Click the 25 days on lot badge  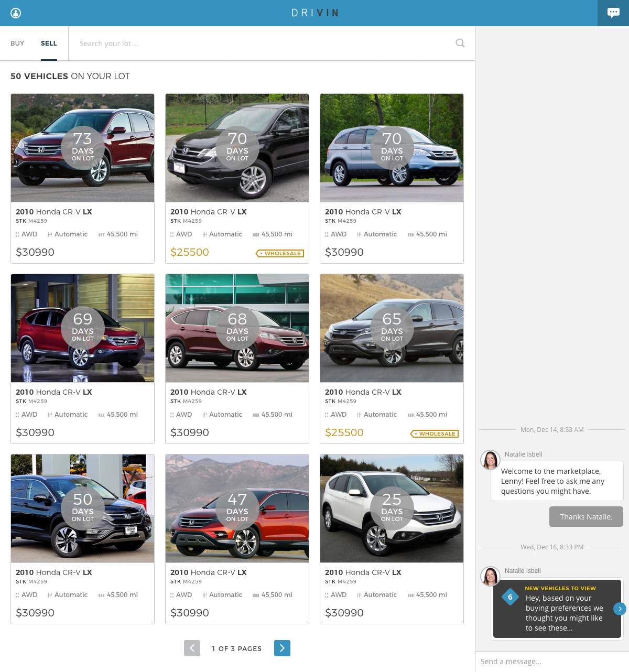point(392,508)
